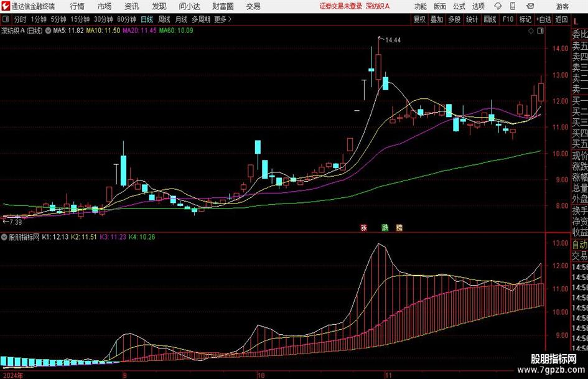Open 多周期 multi-period view
Screen dimensions: 588x379
tap(201, 19)
